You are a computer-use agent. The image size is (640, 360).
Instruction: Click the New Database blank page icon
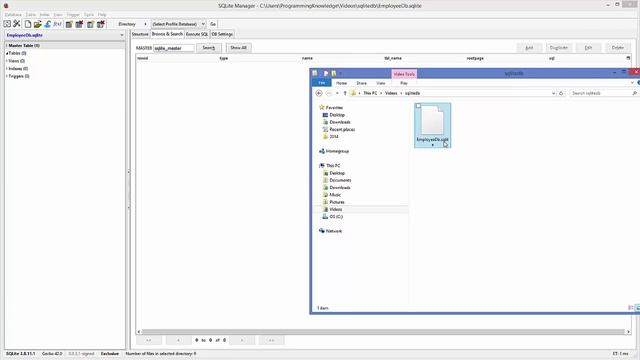[28, 24]
